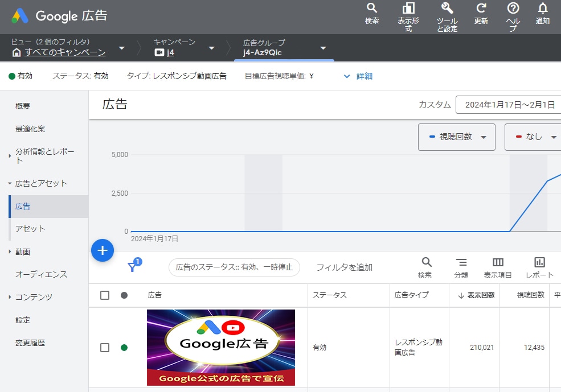Open 変更履歴 in the sidebar

pos(30,343)
